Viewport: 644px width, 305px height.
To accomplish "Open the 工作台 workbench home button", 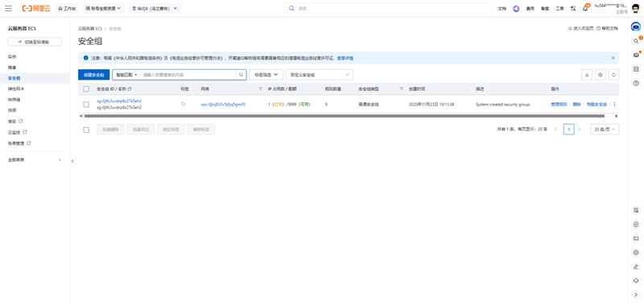I will [67, 8].
